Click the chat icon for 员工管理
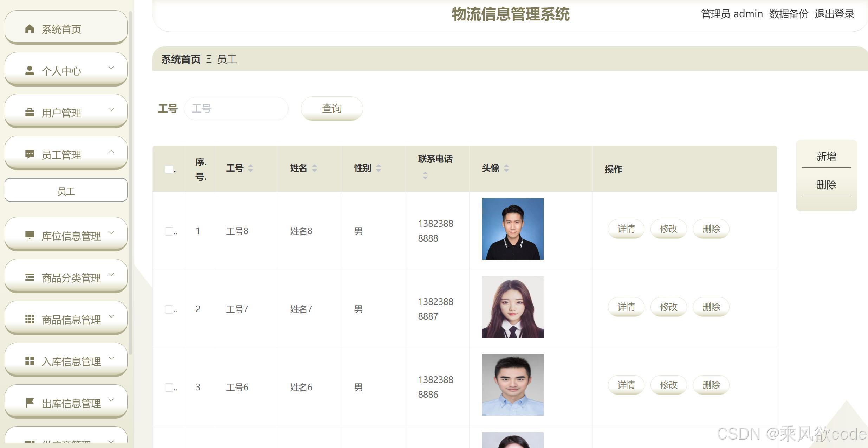Screen dimensions: 868x448 click(30, 154)
